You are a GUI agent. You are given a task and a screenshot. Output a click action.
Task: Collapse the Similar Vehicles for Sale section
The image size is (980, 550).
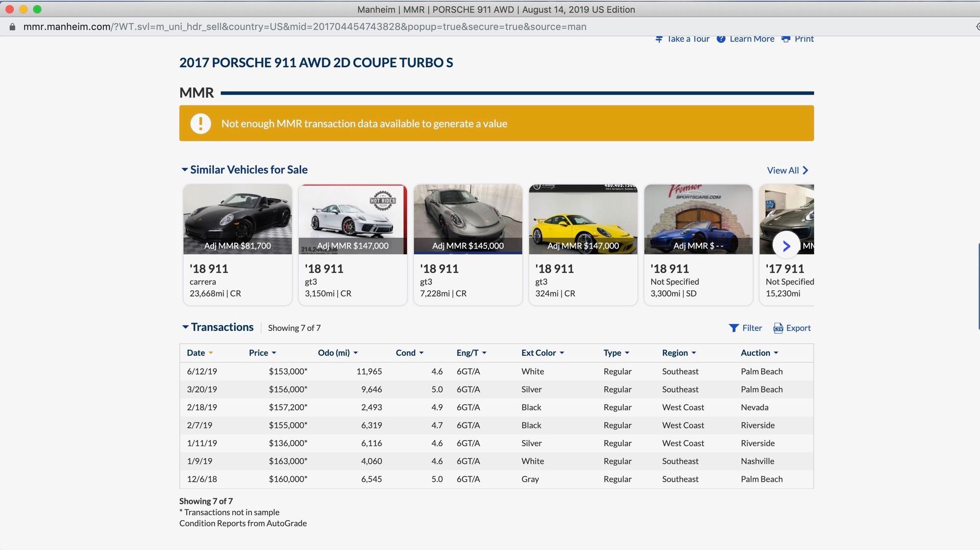point(185,170)
